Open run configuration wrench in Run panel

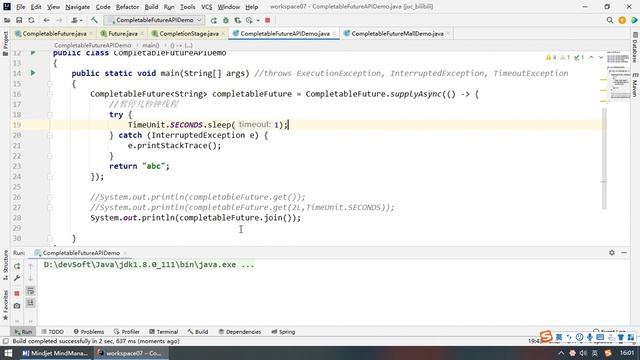point(17,278)
